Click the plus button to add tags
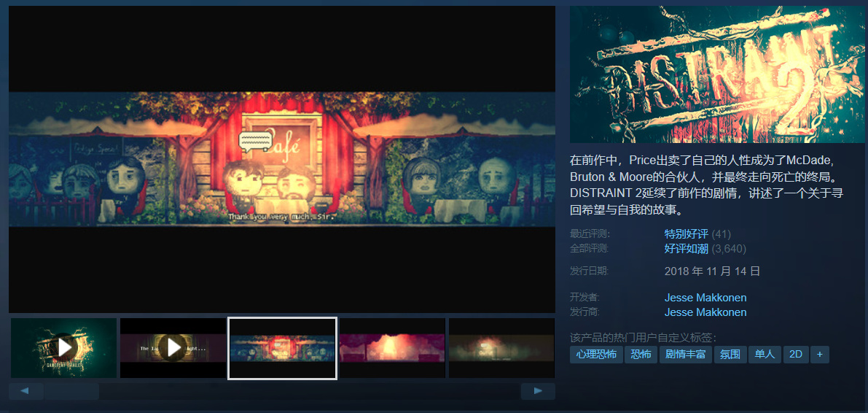This screenshot has width=868, height=413. point(820,355)
